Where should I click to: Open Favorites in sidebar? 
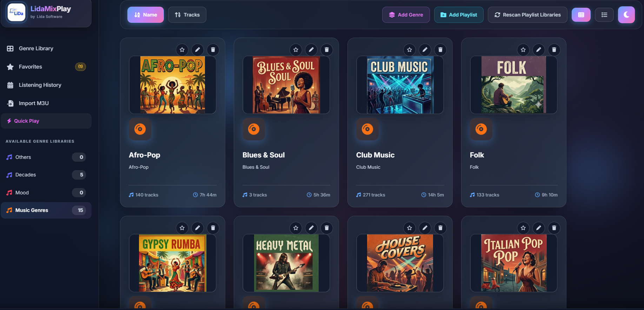tap(46, 67)
